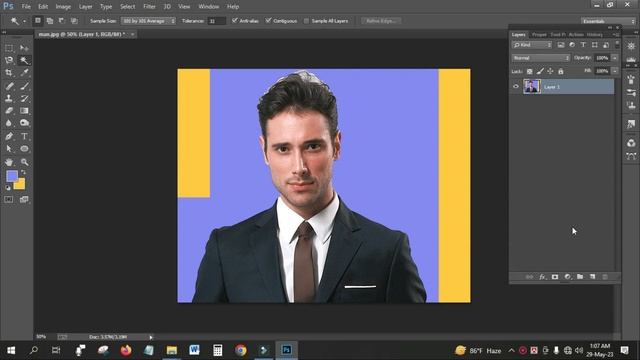Click the Refine Edge button
Image resolution: width=640 pixels, height=360 pixels.
pyautogui.click(x=381, y=21)
